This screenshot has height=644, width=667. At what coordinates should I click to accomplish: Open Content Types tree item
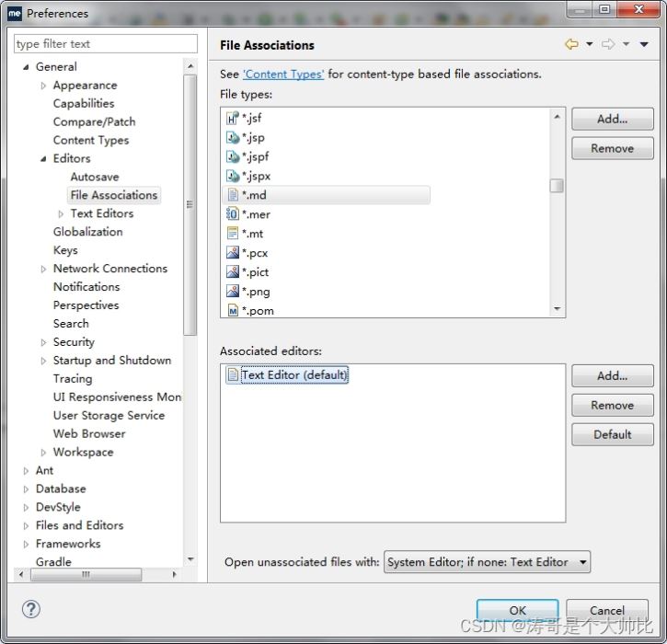(x=91, y=140)
